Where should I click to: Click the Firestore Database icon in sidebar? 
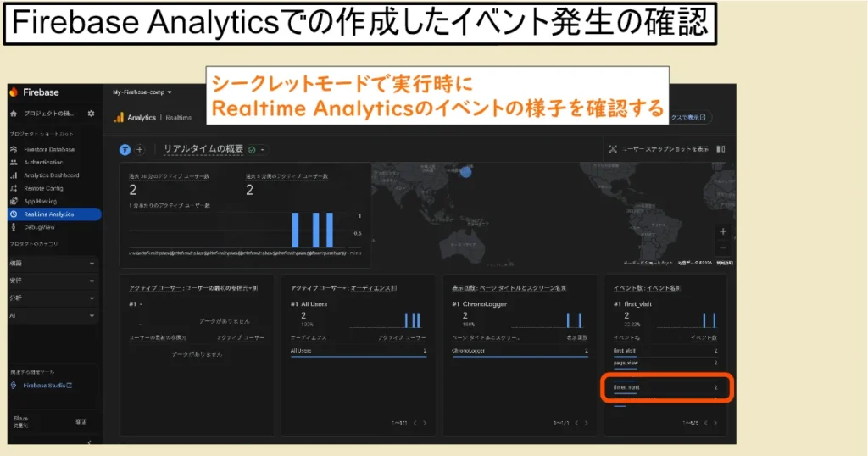pyautogui.click(x=14, y=149)
